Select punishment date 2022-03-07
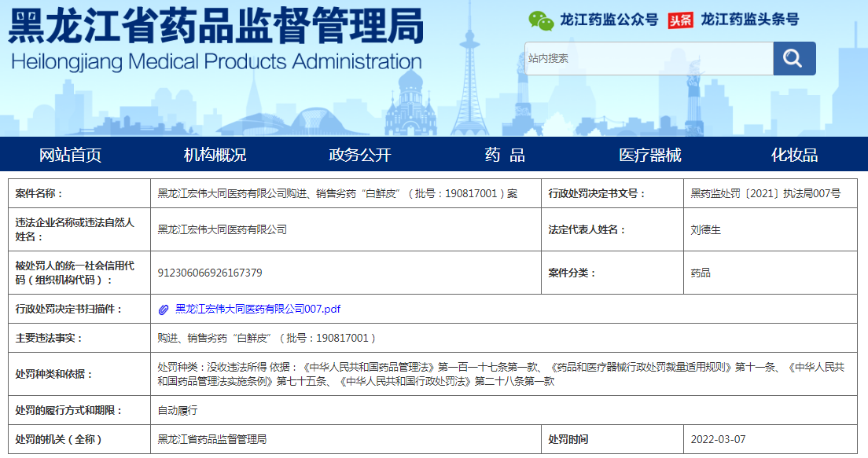Screen dimensions: 868x458 point(718,439)
